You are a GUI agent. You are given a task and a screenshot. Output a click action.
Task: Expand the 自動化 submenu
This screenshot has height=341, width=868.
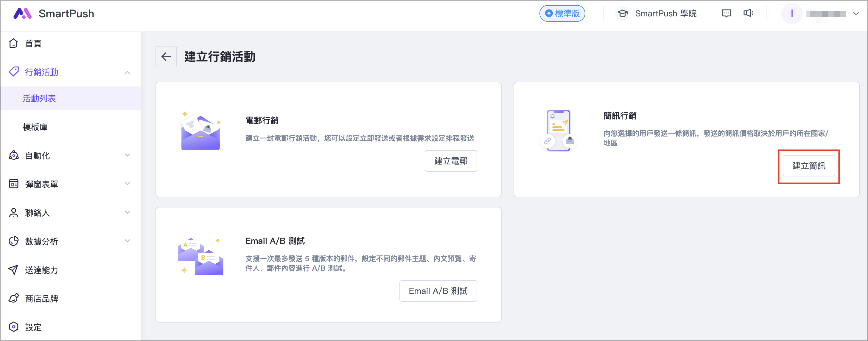[x=127, y=155]
